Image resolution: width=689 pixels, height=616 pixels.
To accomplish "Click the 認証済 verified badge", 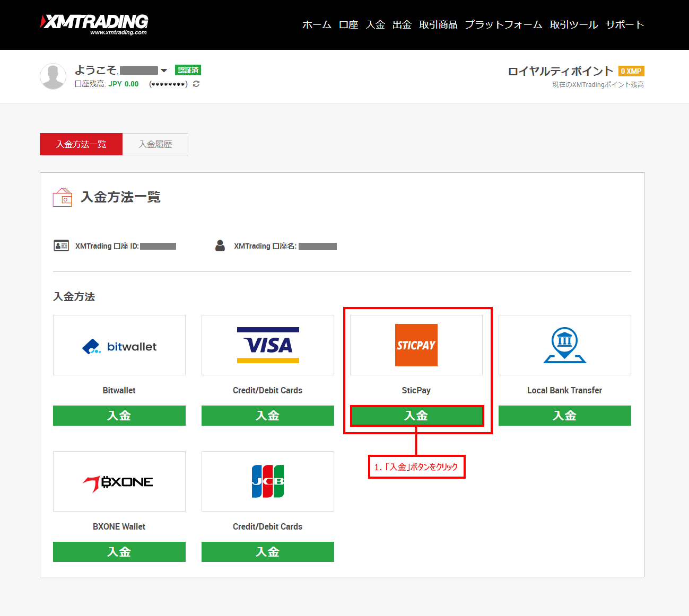I will point(188,70).
